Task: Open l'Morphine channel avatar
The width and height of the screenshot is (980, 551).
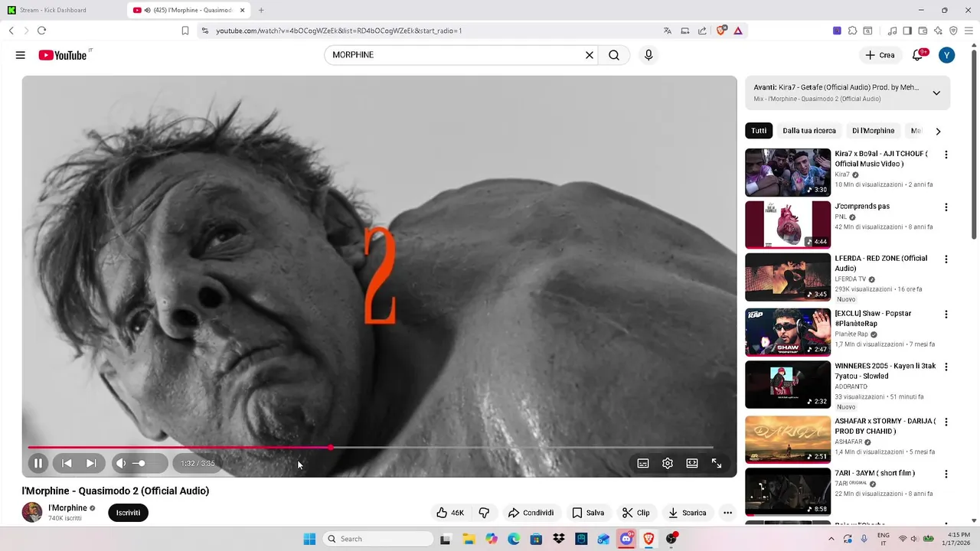Action: (32, 512)
